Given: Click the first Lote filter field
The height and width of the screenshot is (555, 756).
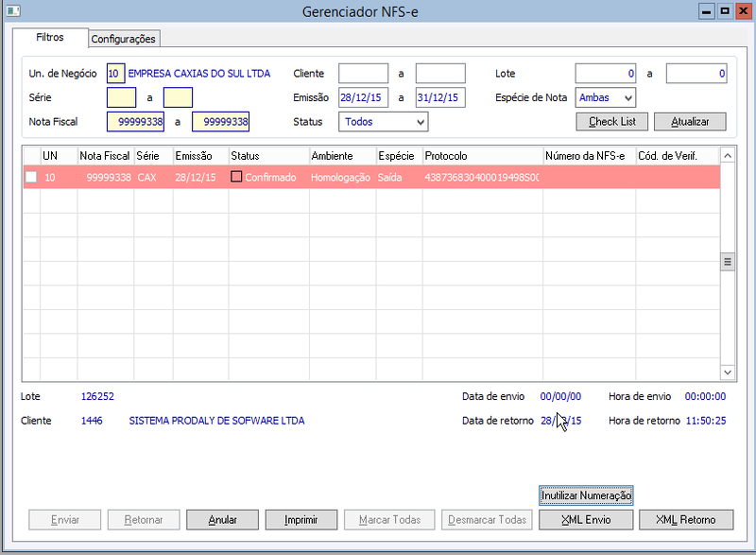Looking at the screenshot, I should coord(606,74).
